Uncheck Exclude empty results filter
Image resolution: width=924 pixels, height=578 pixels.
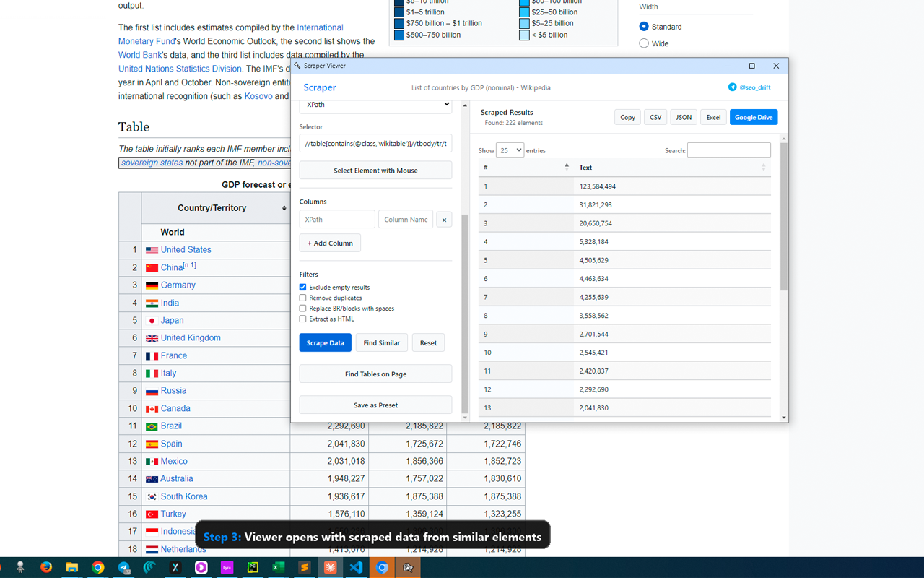303,288
